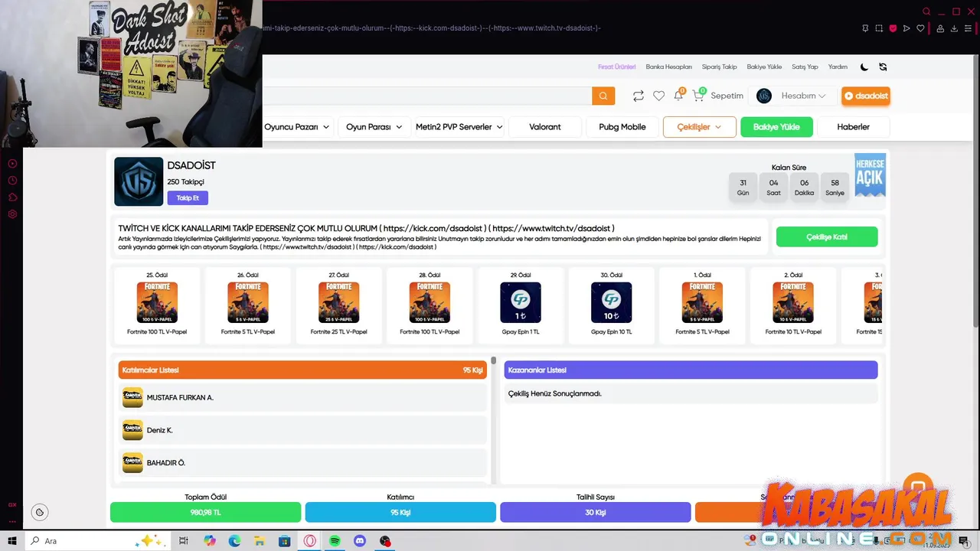The image size is (980, 551).
Task: Open the history clock icon in sidebar
Action: tap(12, 181)
